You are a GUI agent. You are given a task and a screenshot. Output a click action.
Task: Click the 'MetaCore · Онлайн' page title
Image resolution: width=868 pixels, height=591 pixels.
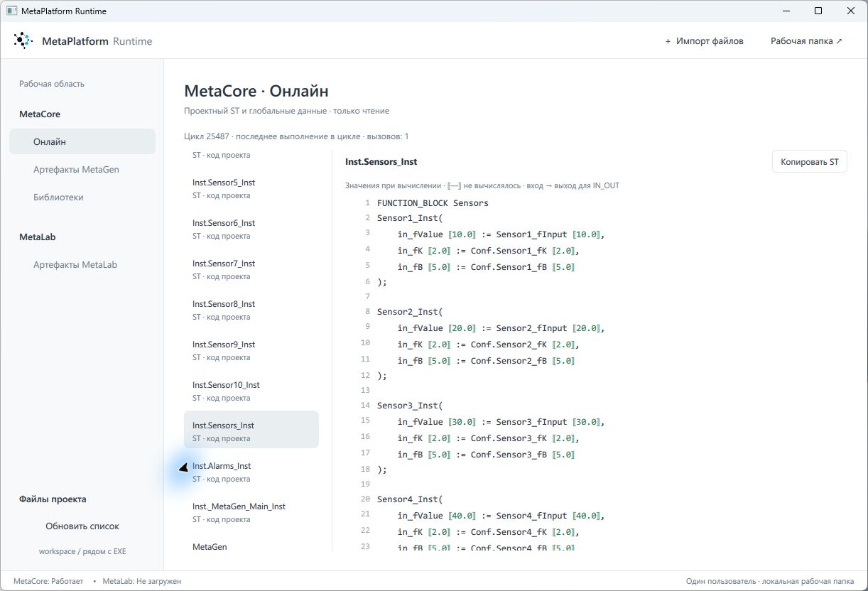coord(256,91)
